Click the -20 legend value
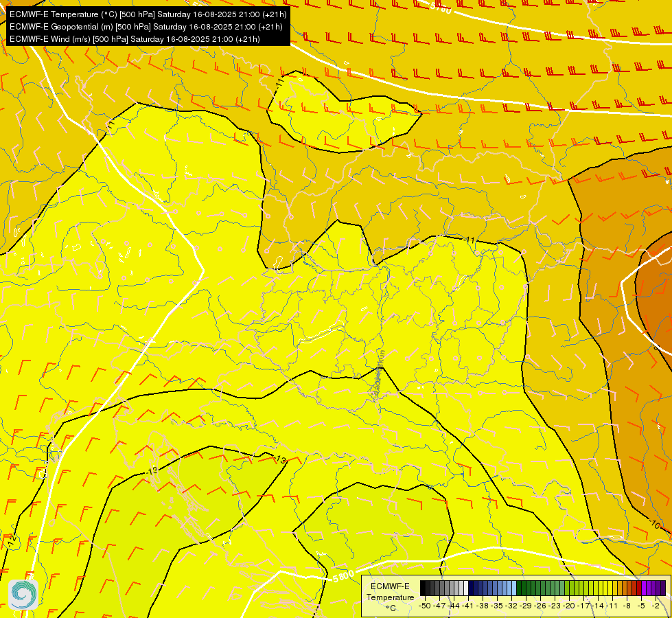 pyautogui.click(x=569, y=606)
